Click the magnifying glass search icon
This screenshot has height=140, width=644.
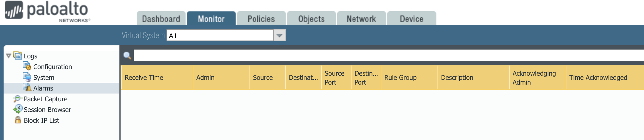(x=127, y=55)
